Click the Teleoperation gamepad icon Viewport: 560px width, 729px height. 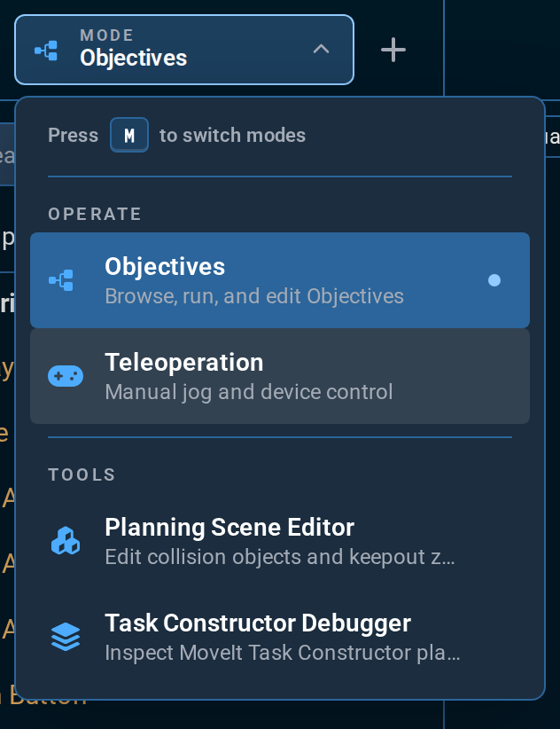[x=66, y=376]
